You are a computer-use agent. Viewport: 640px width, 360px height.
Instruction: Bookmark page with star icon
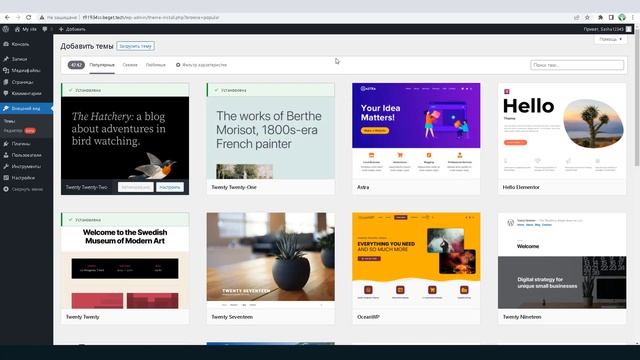(587, 18)
